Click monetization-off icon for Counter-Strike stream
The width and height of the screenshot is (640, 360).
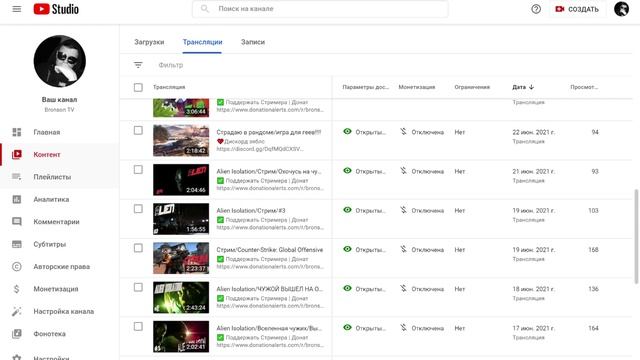tap(403, 249)
